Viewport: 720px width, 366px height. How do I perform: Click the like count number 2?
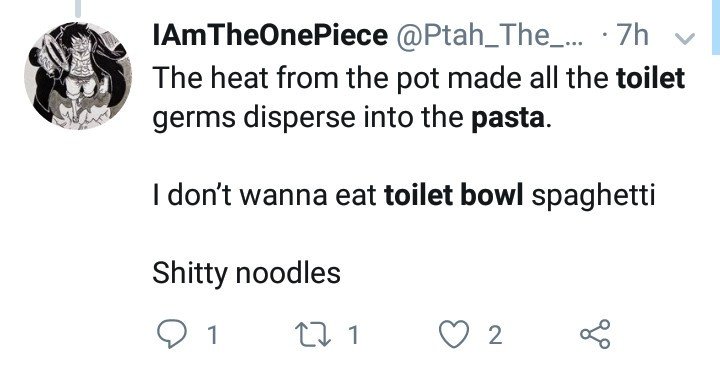(x=495, y=335)
